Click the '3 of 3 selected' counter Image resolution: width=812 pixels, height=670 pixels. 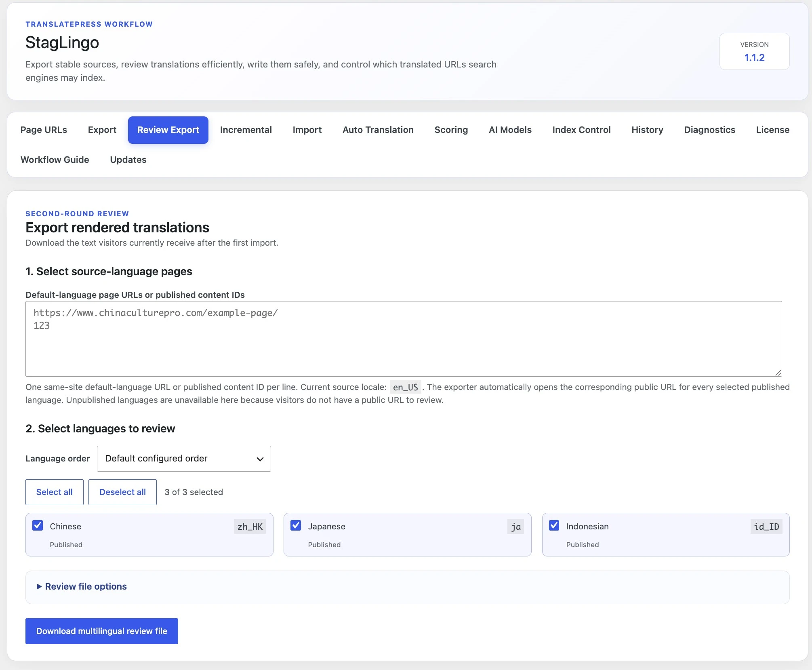coord(194,492)
